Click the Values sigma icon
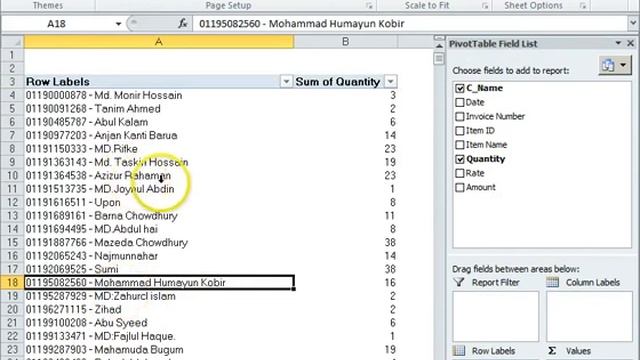This screenshot has width=640, height=360. pyautogui.click(x=552, y=350)
